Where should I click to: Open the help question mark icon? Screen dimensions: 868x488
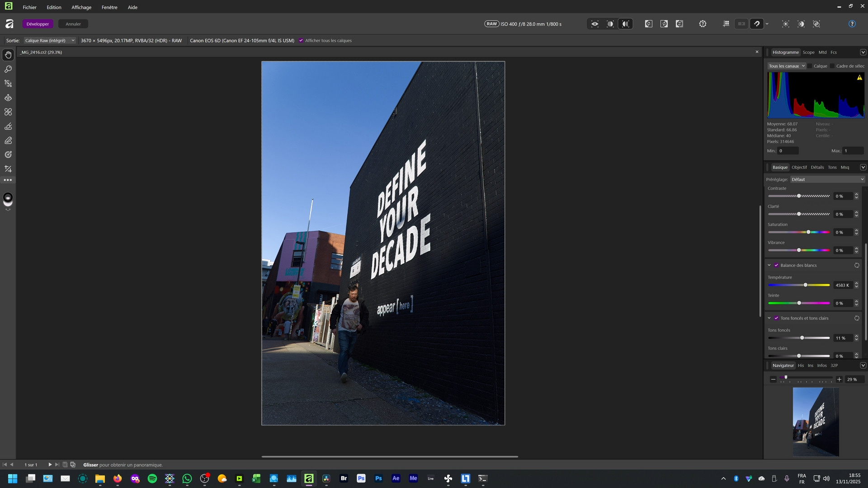pyautogui.click(x=852, y=24)
